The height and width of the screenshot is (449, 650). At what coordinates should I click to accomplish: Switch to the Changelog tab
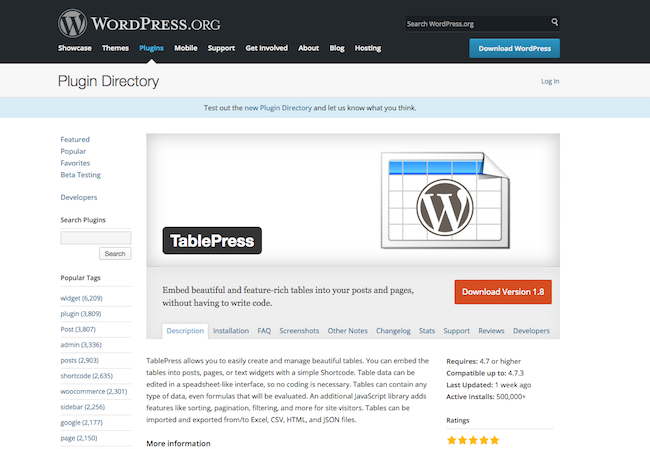point(393,331)
